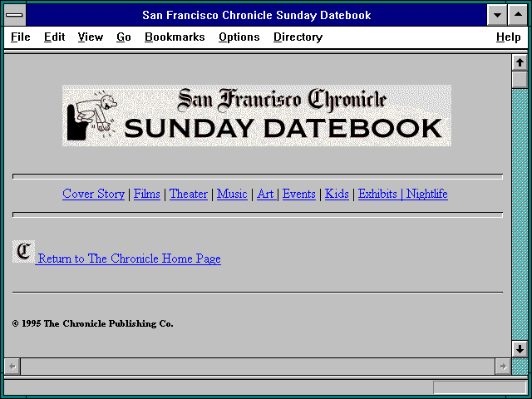Open the Music link
This screenshot has width=532, height=399.
[x=232, y=194]
